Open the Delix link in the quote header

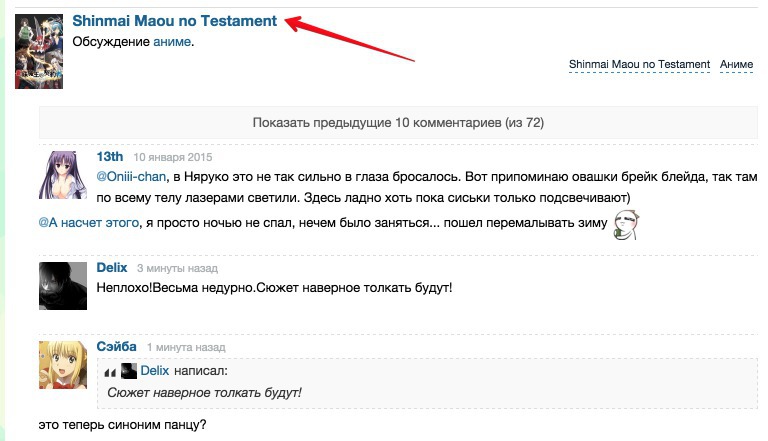pyautogui.click(x=154, y=371)
